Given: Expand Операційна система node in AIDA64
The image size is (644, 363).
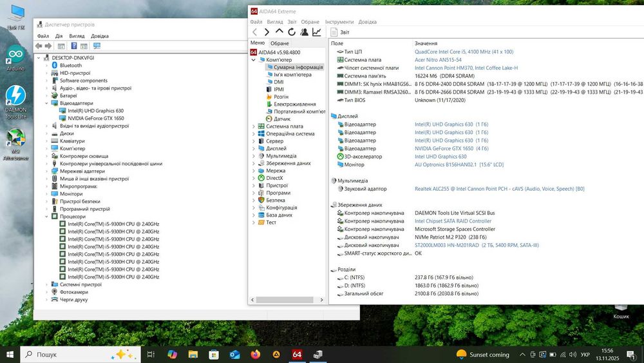Looking at the screenshot, I should coord(253,134).
